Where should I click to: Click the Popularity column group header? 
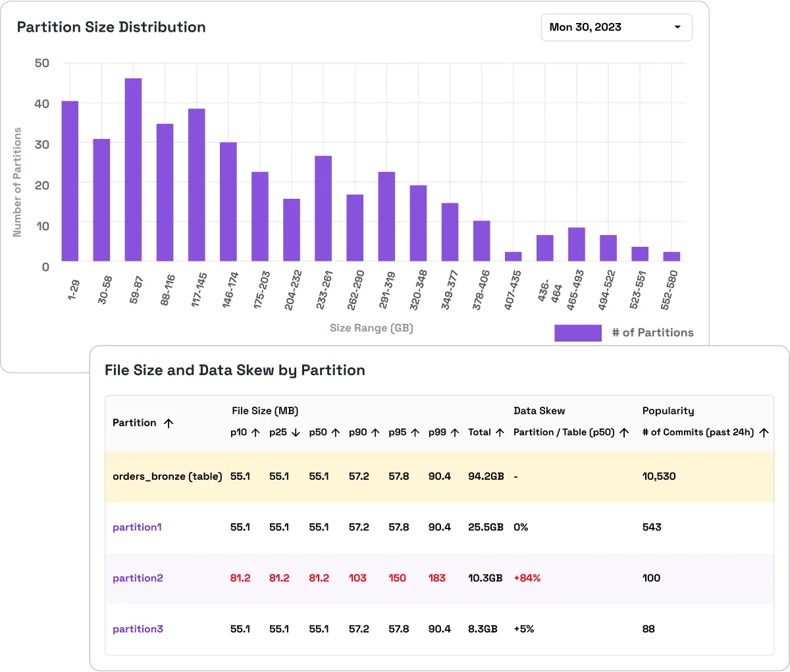pyautogui.click(x=668, y=411)
